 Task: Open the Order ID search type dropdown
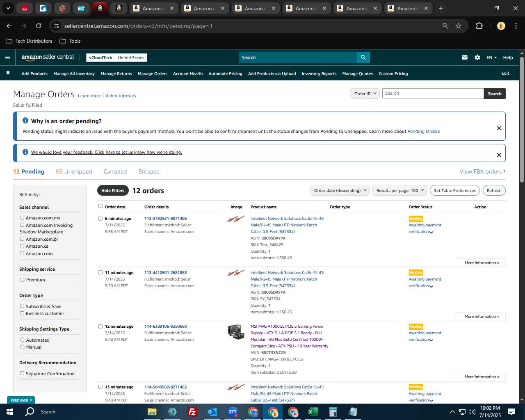click(365, 94)
